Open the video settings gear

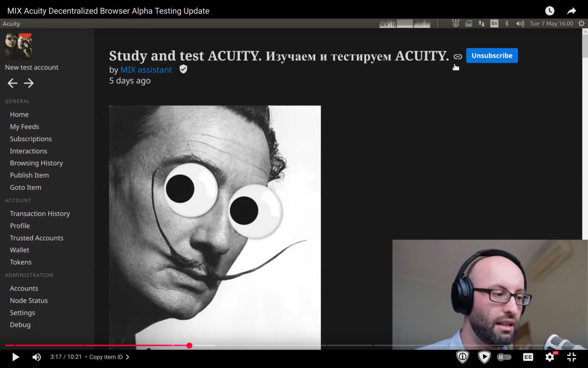[550, 357]
